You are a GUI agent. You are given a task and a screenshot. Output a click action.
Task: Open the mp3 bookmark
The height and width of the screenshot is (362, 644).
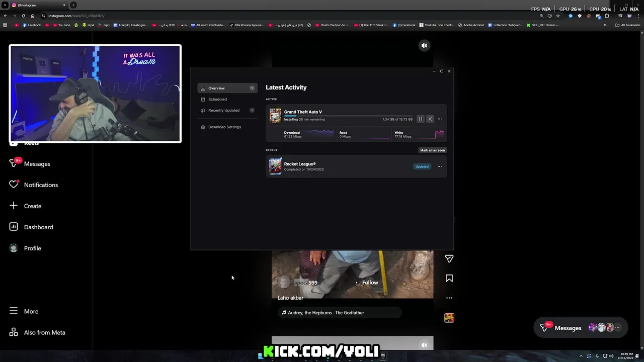(104, 25)
